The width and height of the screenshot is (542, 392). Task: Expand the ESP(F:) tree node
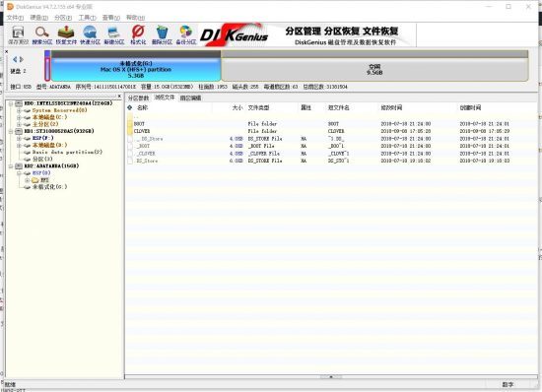click(19, 138)
